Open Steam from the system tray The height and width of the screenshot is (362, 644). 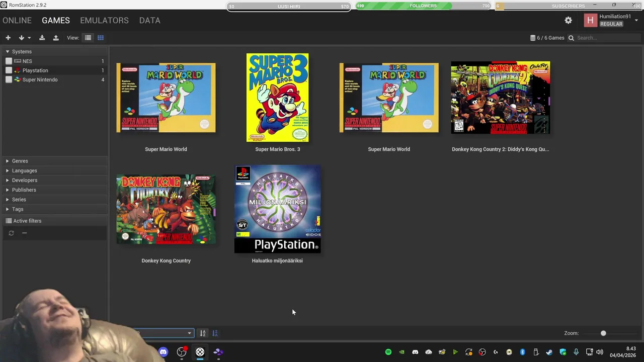(x=549, y=352)
